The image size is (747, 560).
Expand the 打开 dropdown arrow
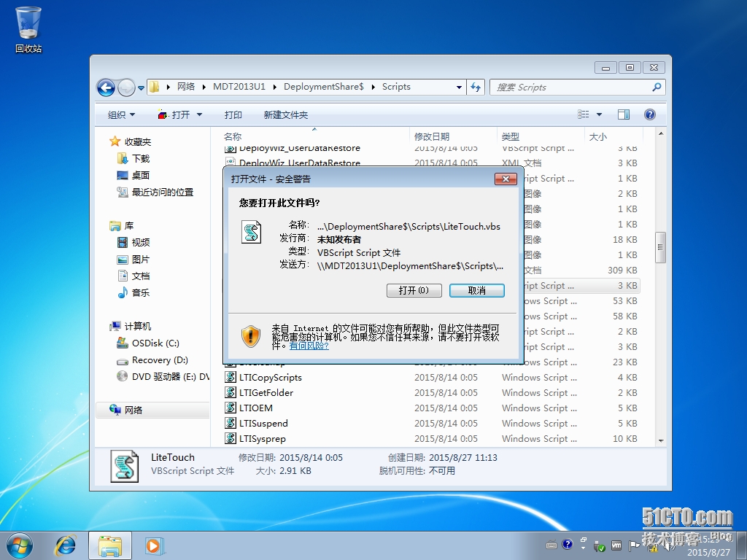pyautogui.click(x=200, y=114)
